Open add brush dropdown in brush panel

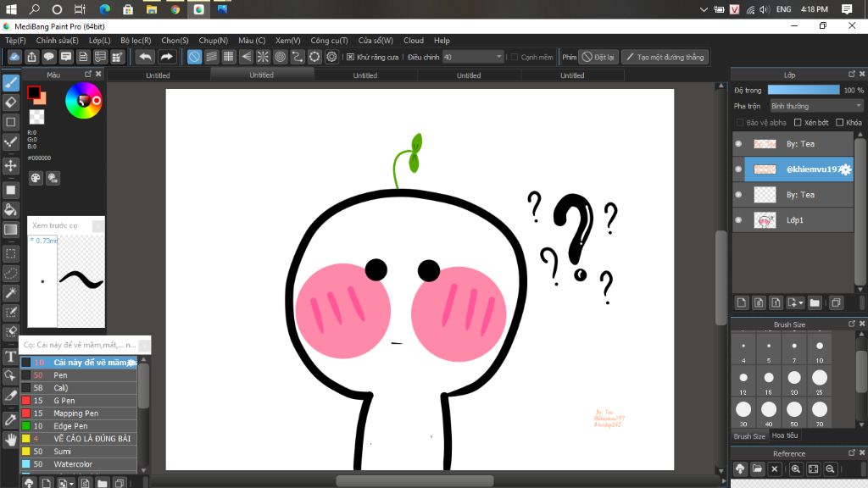[71, 484]
